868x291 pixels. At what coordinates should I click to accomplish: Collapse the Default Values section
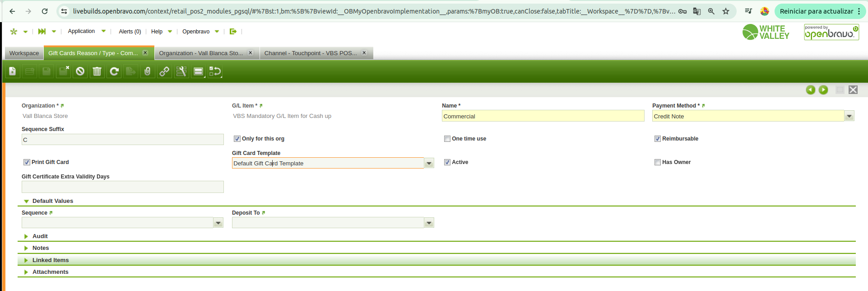pos(27,201)
